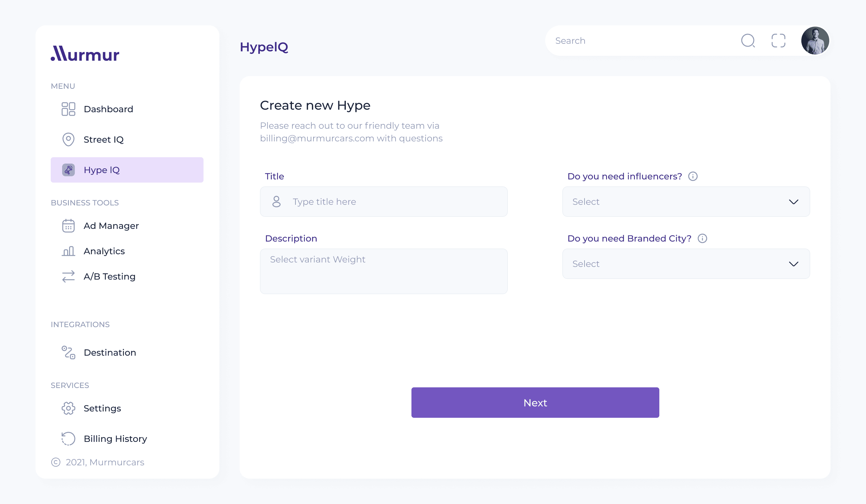The image size is (866, 504).
Task: Expand the influencers Select dropdown
Action: [686, 202]
